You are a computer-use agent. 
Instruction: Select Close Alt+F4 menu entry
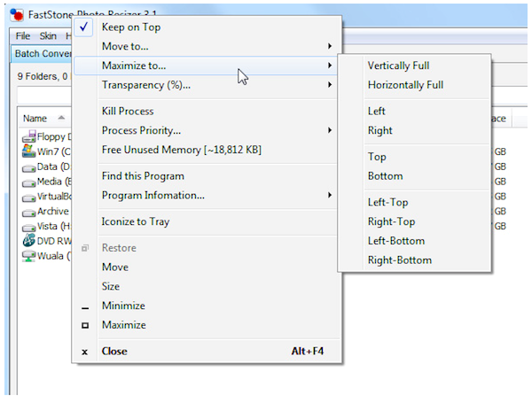pyautogui.click(x=207, y=351)
